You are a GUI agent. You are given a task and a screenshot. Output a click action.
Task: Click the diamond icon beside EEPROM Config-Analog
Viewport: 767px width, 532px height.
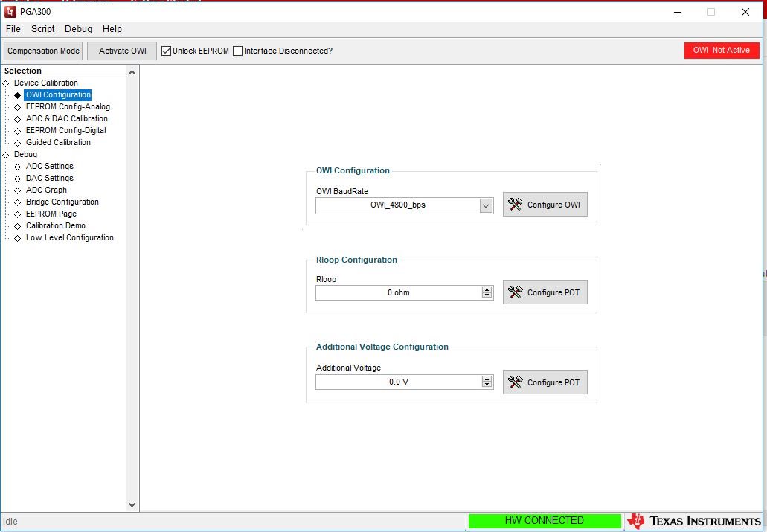pyautogui.click(x=18, y=107)
